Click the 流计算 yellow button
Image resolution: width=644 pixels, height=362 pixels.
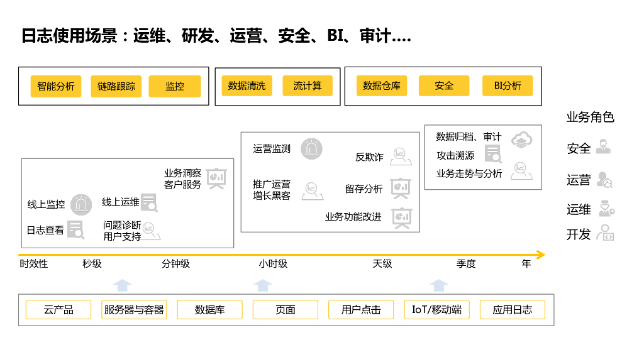point(307,85)
